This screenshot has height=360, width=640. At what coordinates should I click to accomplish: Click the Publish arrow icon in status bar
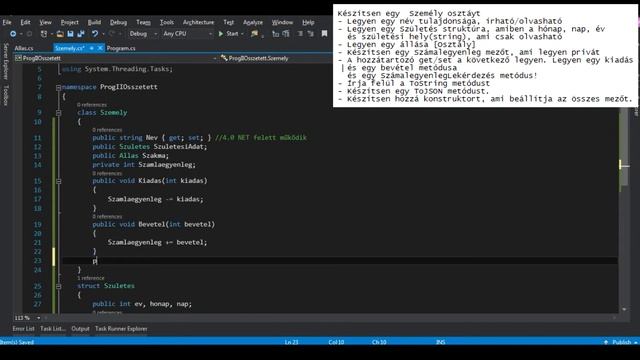pos(606,342)
